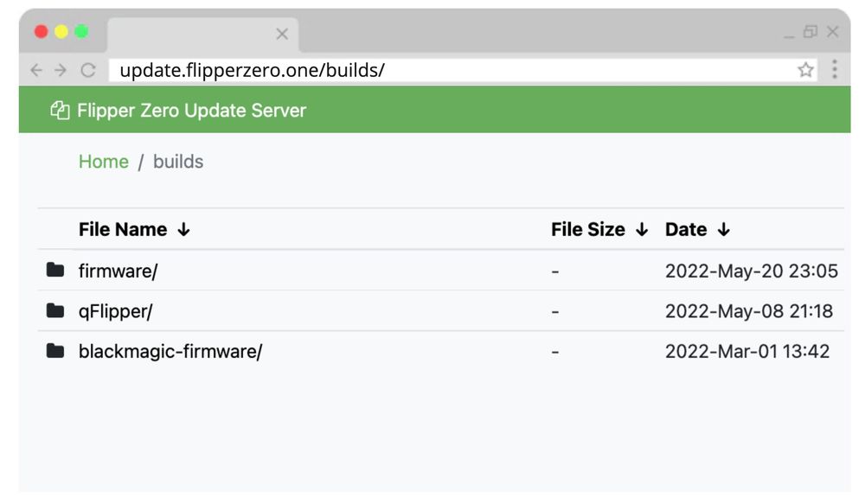Click the qFlipper folder icon
Screen dimensions: 865x504
pos(56,311)
